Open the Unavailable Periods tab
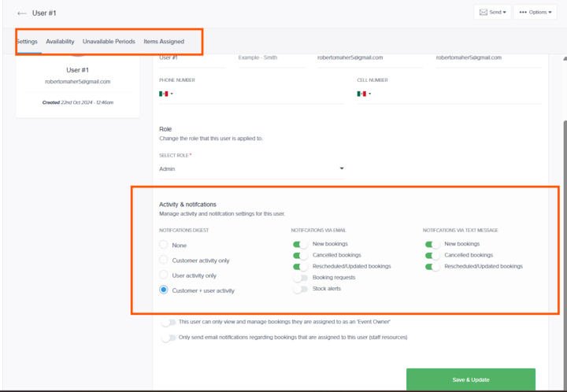This screenshot has width=567, height=392. pos(109,42)
